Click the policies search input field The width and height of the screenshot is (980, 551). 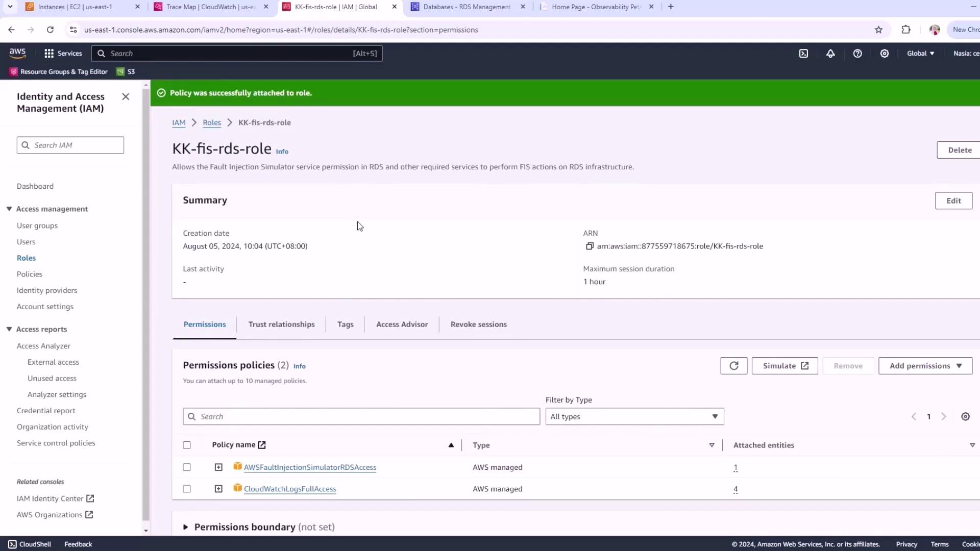pos(361,417)
